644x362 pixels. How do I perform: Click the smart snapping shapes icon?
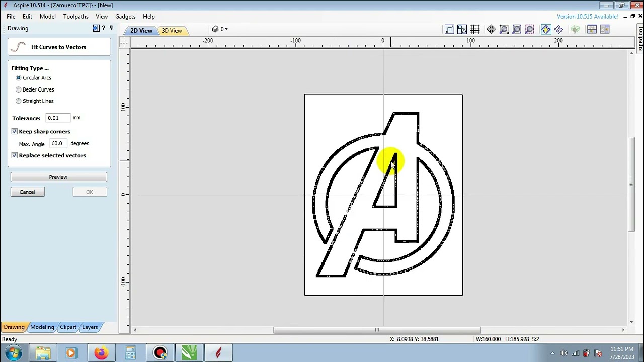[x=462, y=29]
